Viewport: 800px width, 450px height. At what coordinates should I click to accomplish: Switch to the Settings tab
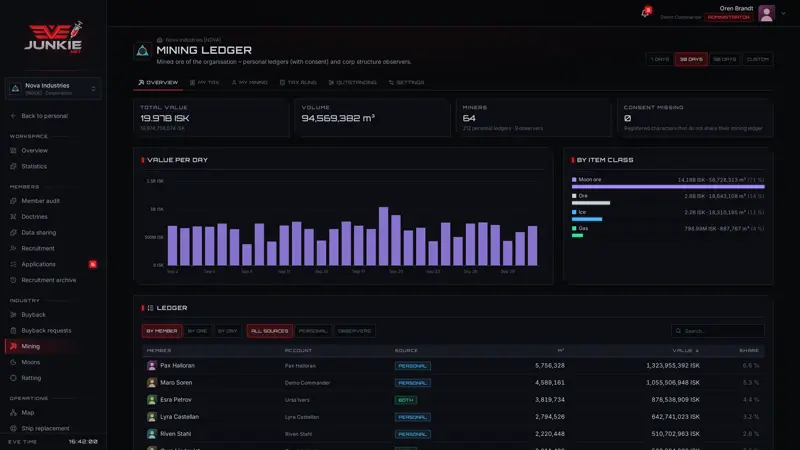pos(407,83)
